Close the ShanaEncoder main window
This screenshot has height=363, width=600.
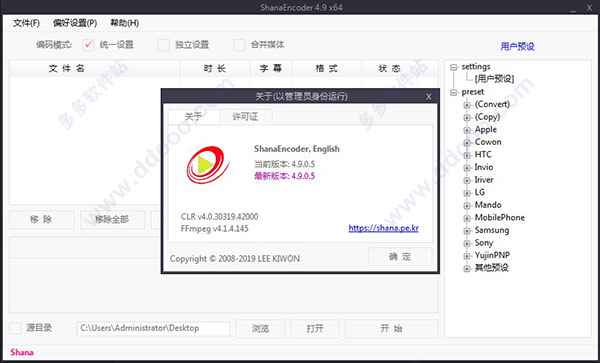(590, 8)
